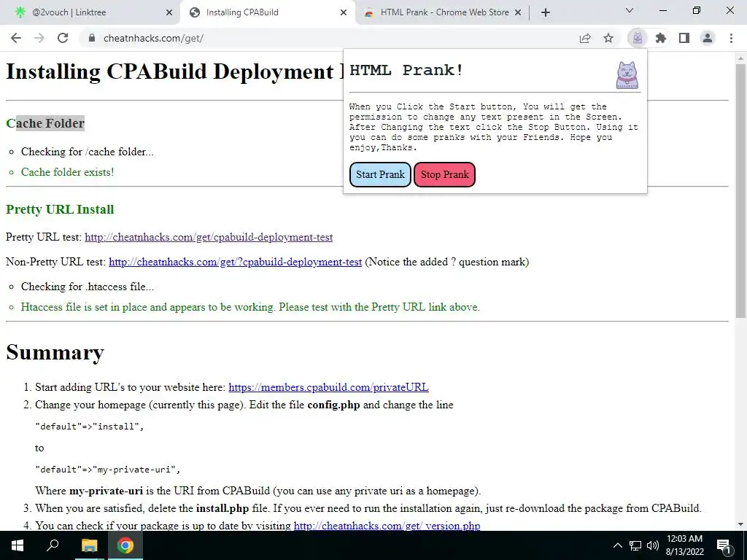Open the members.cpabuild.com privateURL link

coord(329,387)
